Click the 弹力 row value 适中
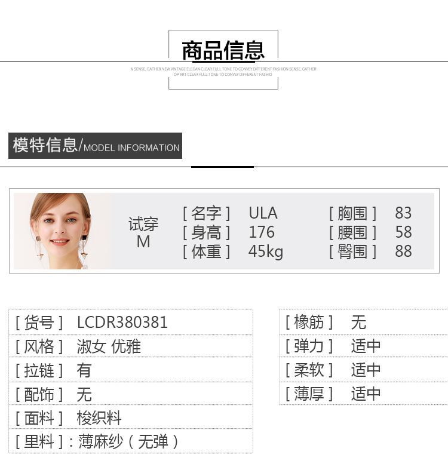This screenshot has height=476, width=448. click(366, 346)
